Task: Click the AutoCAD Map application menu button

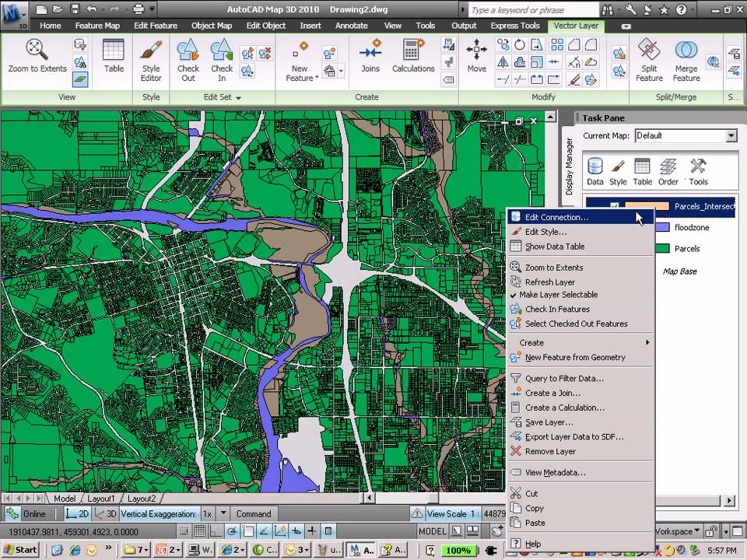Action: pyautogui.click(x=14, y=16)
